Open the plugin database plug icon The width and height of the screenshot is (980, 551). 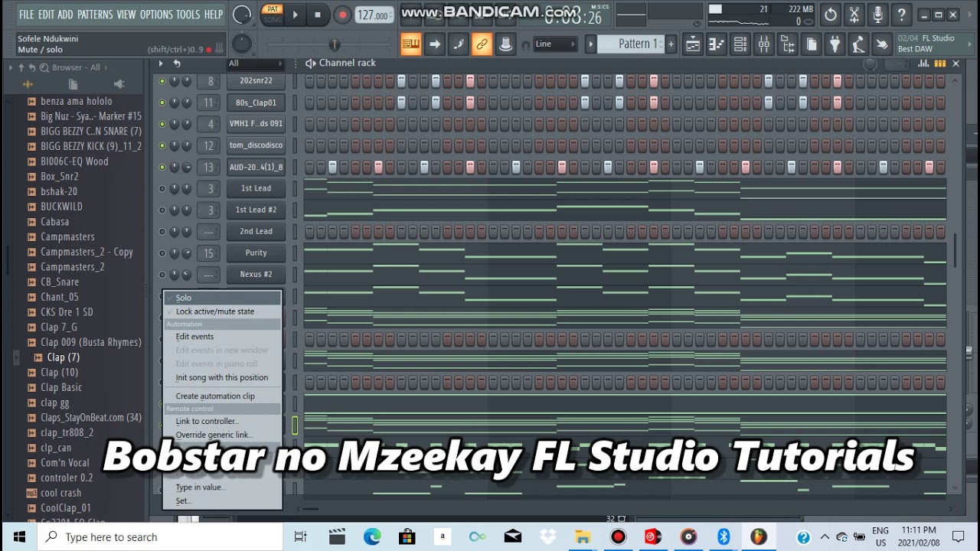(x=835, y=44)
